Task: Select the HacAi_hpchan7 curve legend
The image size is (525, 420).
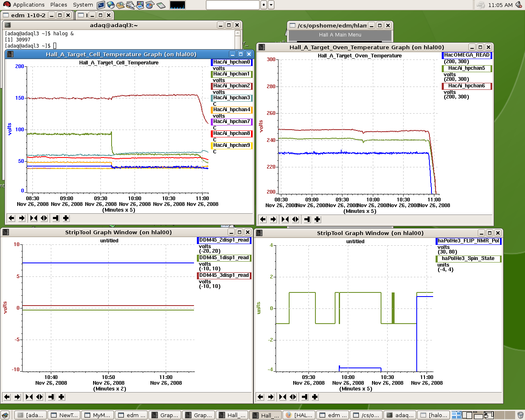Action: 232,122
